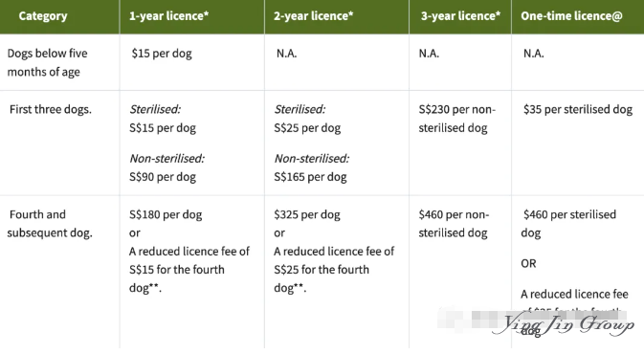
Task: Select the 1-year licence* header
Action: click(x=168, y=16)
